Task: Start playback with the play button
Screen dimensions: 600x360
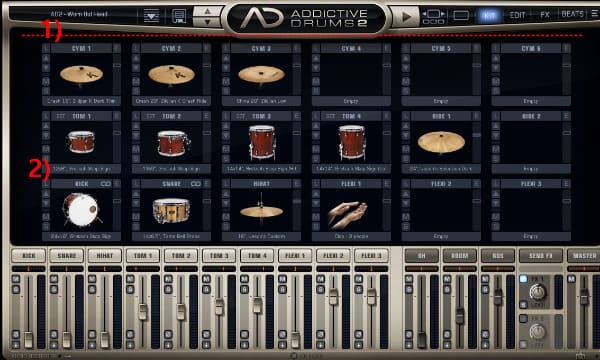Action: click(406, 16)
